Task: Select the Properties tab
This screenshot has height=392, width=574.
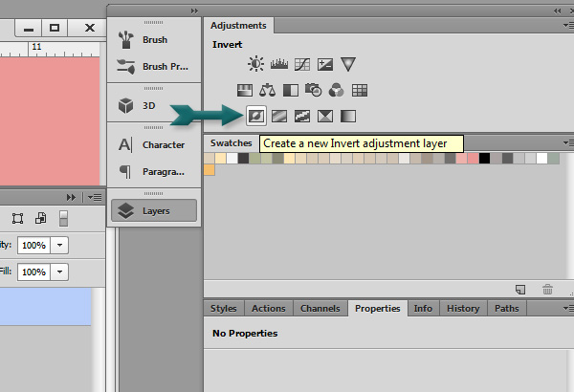Action: point(378,309)
